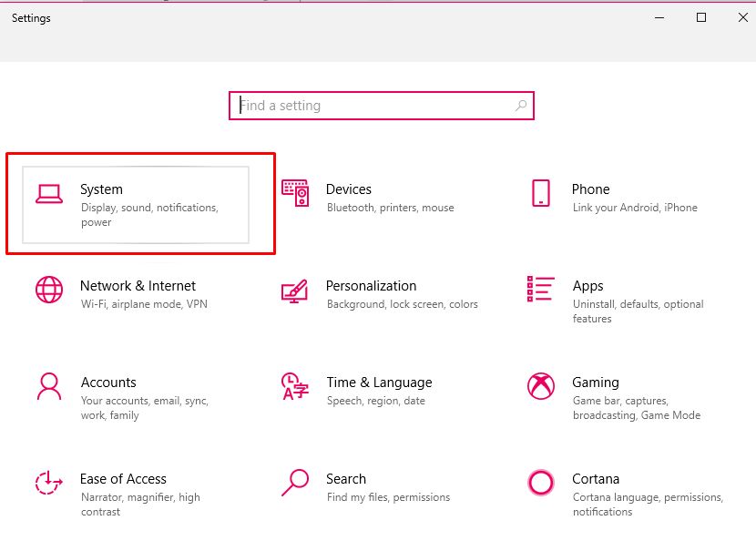This screenshot has height=551, width=756.
Task: Close the Settings window
Action: pyautogui.click(x=743, y=18)
